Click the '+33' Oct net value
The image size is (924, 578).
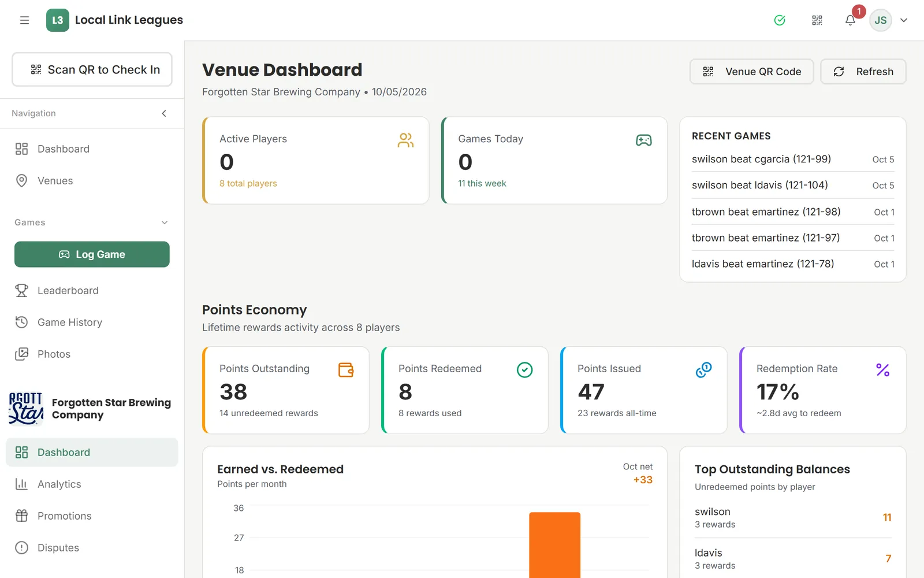tap(643, 480)
